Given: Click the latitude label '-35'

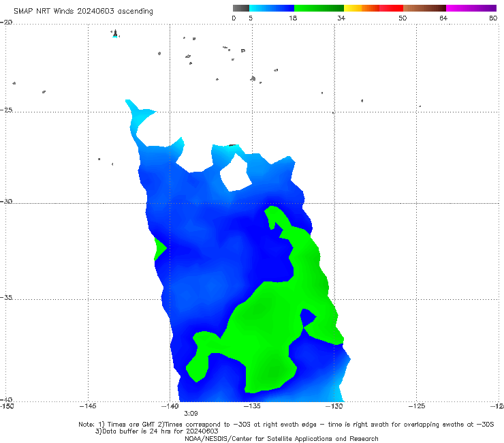Looking at the screenshot, I should 6,297.
